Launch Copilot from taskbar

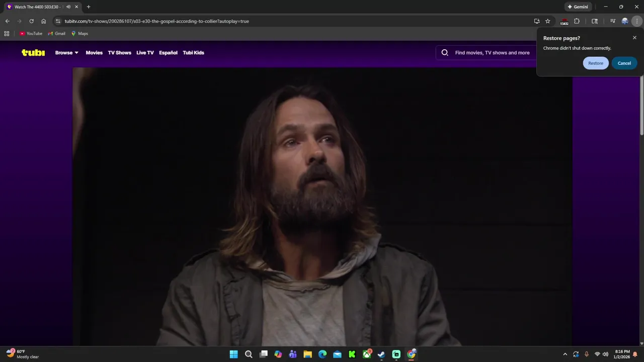coord(278,354)
